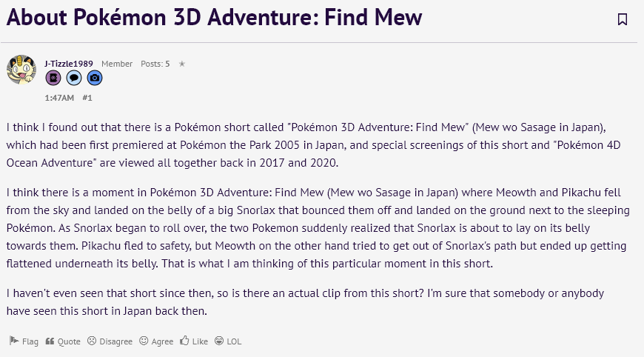
Task: Open J-Tizzle1989's user profile
Action: (69, 64)
